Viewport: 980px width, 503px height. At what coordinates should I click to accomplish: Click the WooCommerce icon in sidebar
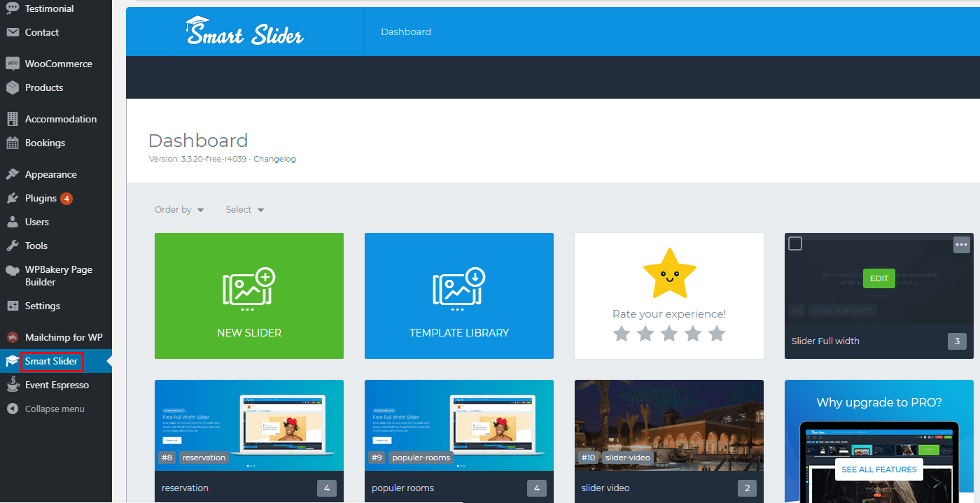point(13,64)
